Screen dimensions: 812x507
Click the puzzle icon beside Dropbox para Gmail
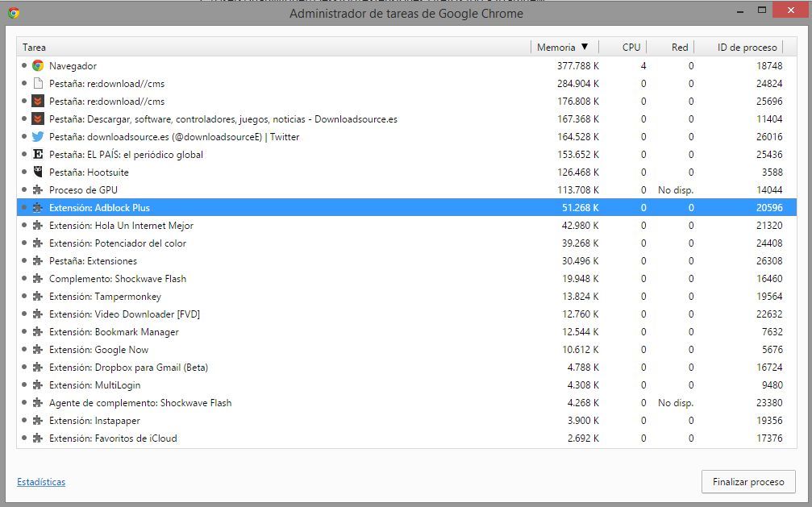point(38,368)
